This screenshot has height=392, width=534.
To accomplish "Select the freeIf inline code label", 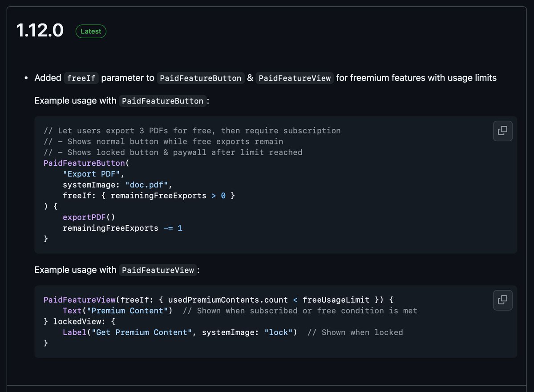I will pos(81,78).
